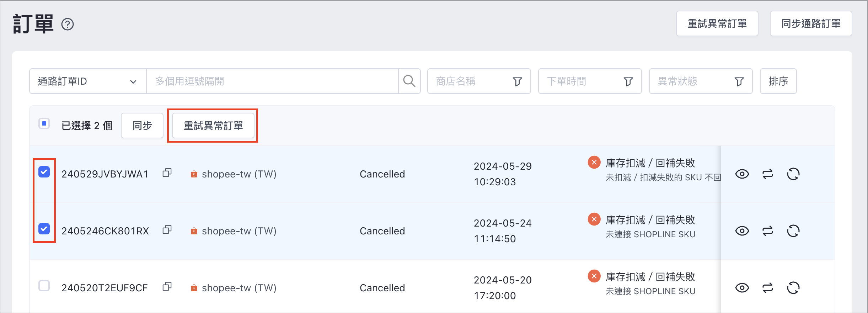868x313 pixels.
Task: Sync order 240520T2EUF9CF with arrows icon
Action: [x=768, y=288]
